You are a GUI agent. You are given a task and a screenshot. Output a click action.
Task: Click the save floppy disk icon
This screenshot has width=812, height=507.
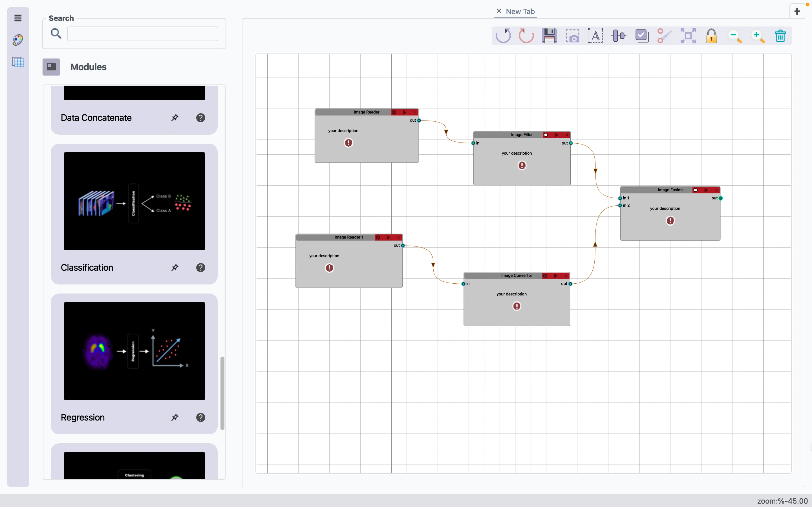[549, 36]
